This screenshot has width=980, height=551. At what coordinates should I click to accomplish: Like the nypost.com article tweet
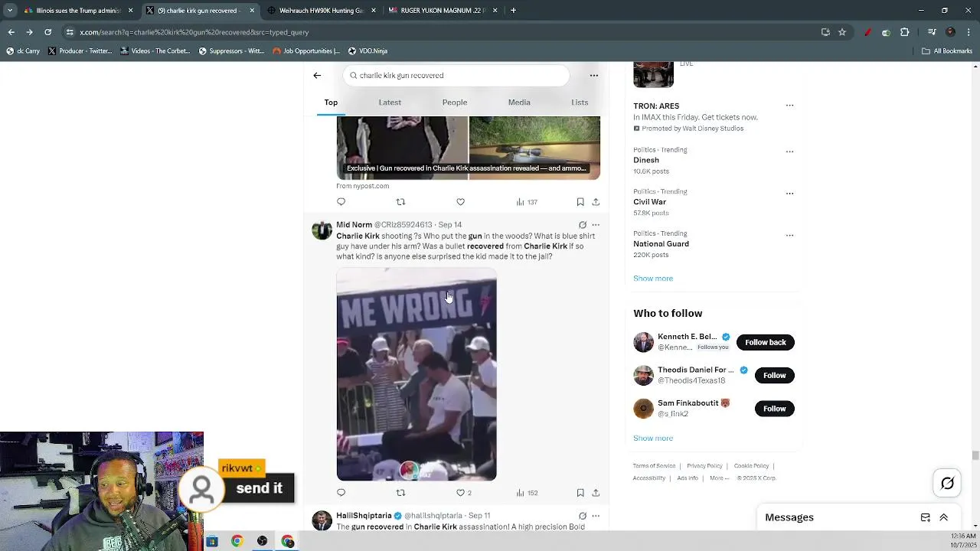[460, 202]
